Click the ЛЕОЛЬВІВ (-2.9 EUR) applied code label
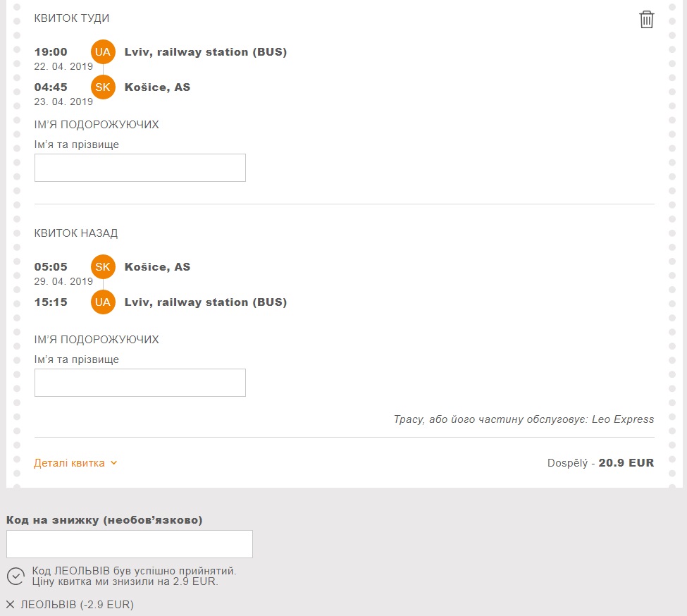Screen dimensions: 687x616 [x=77, y=604]
